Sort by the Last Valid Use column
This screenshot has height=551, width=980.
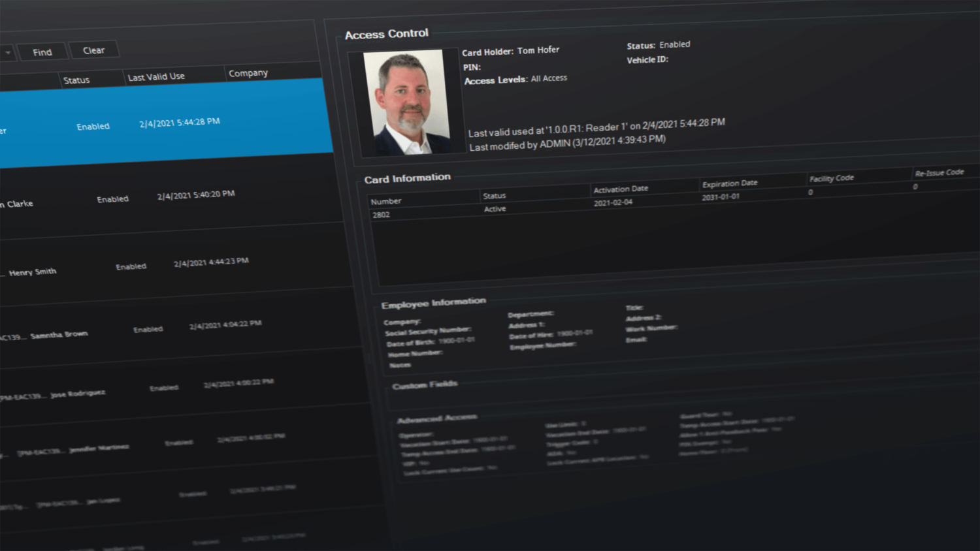(155, 76)
